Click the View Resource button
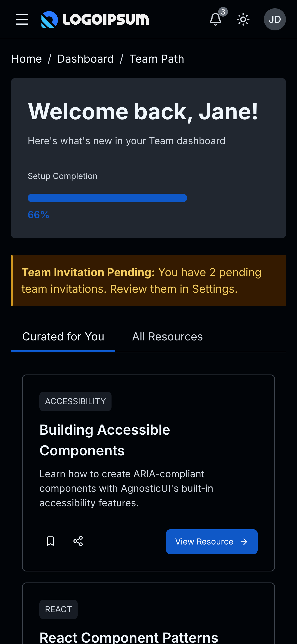The image size is (297, 644). [212, 542]
